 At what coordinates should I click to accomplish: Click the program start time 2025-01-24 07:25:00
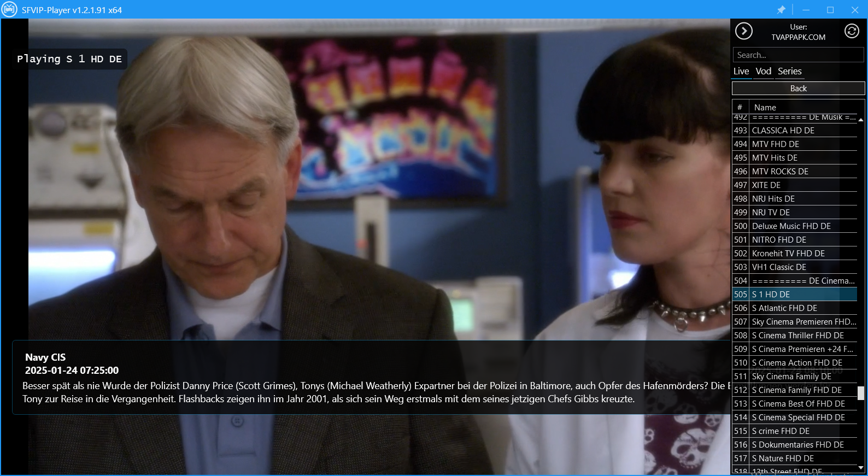(x=72, y=371)
